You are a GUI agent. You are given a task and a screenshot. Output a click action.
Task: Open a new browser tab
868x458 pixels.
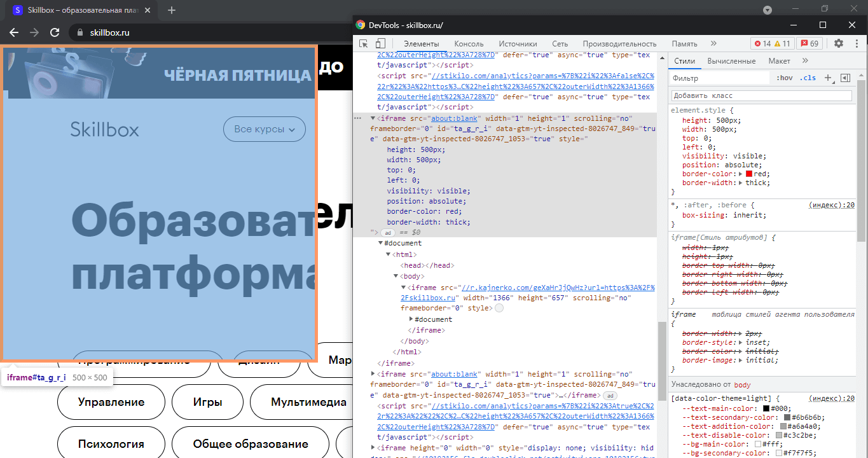tap(172, 10)
